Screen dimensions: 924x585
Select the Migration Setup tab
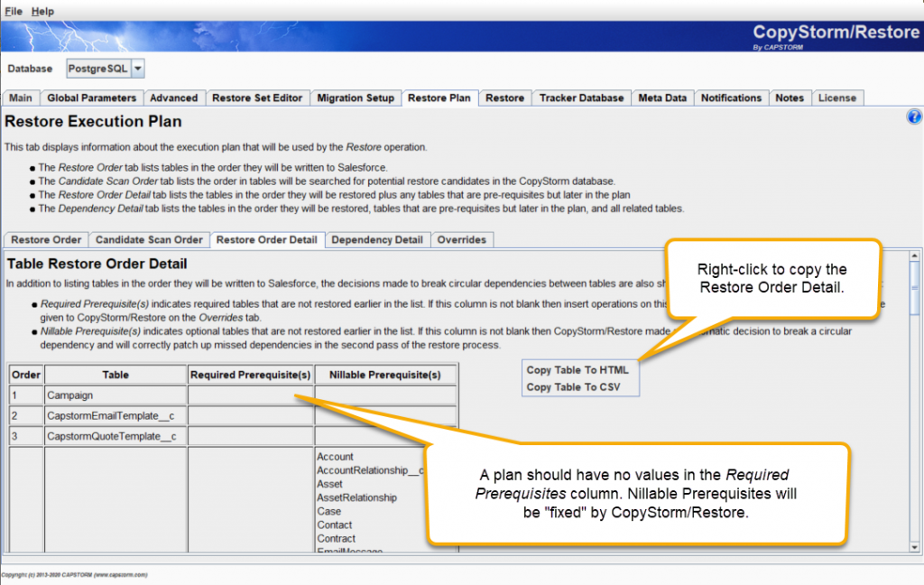(x=356, y=97)
